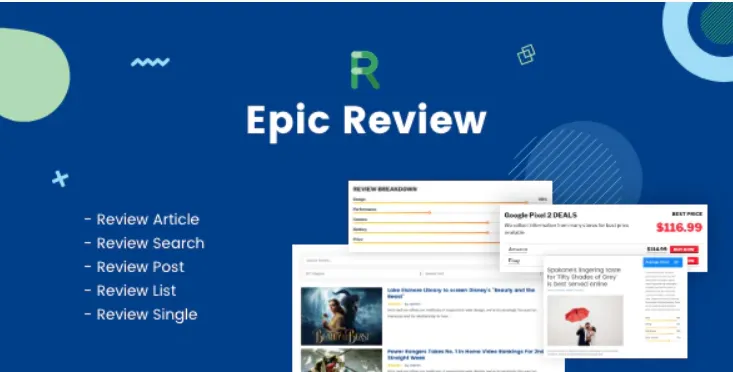Viewport: 733px width, 372px height.
Task: Click the star rating under the Beauty and the Beast title
Action: click(395, 304)
